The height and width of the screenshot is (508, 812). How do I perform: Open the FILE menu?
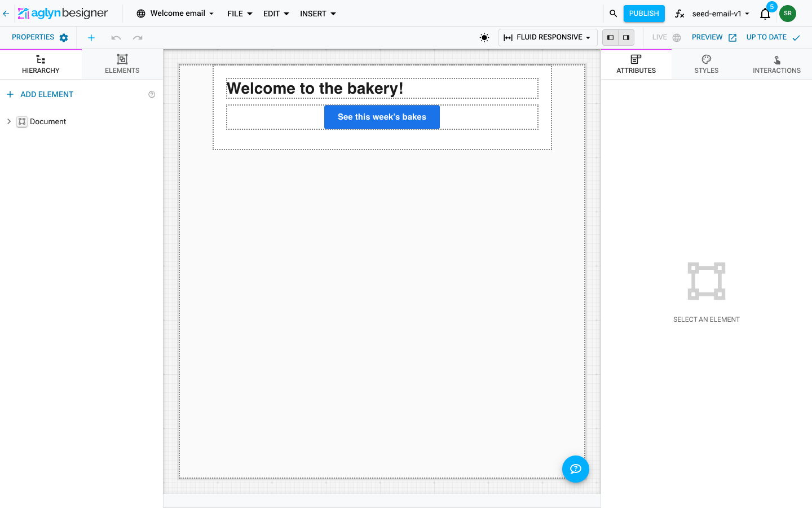240,14
